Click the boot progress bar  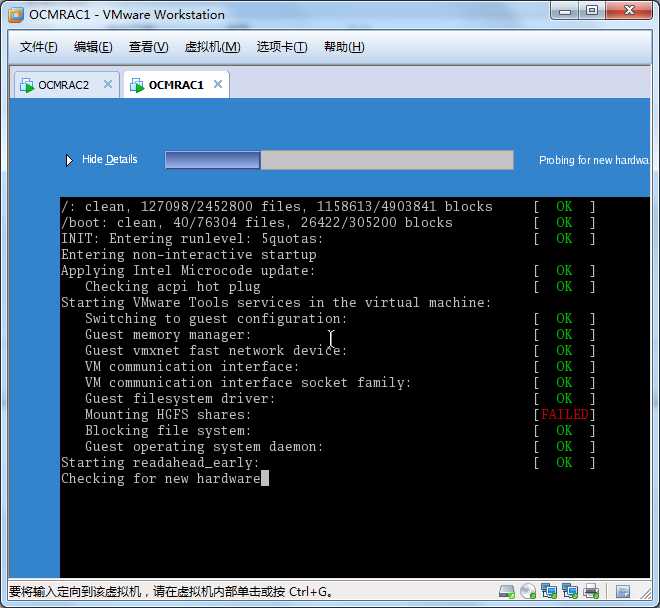tap(339, 160)
